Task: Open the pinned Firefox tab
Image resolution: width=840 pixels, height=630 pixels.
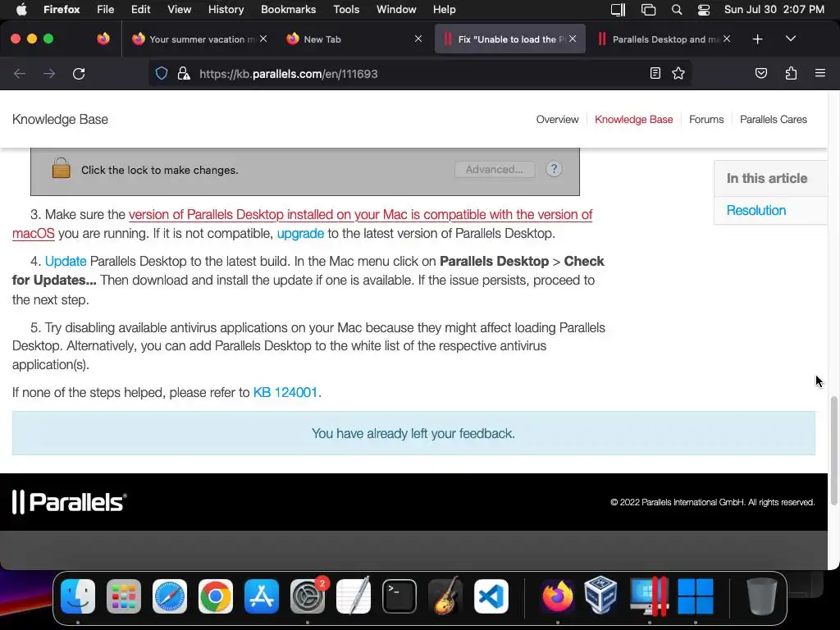Action: pyautogui.click(x=103, y=39)
